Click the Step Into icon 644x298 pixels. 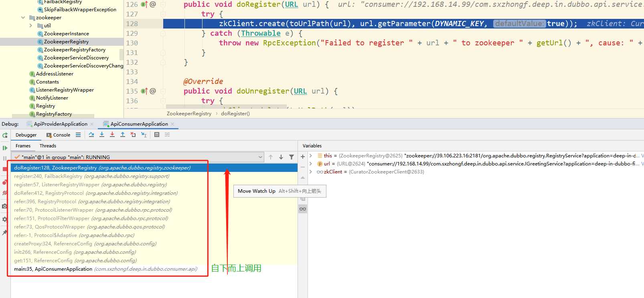102,135
